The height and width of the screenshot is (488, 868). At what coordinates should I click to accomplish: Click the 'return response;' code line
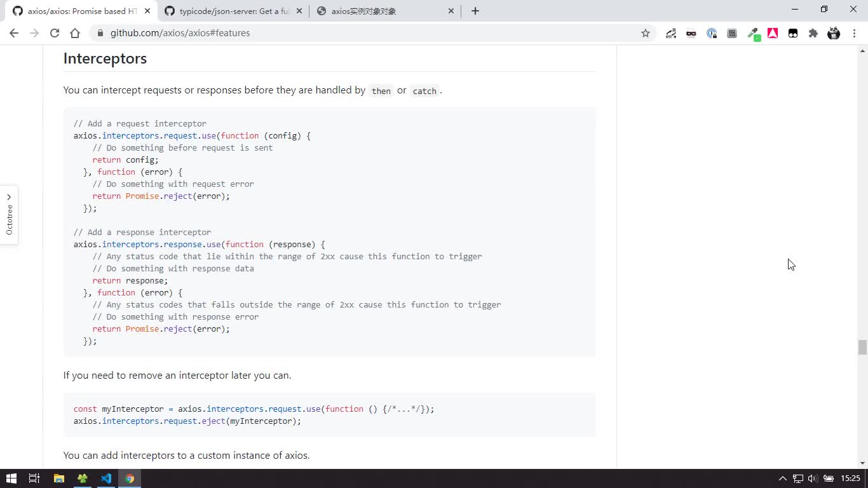point(130,281)
